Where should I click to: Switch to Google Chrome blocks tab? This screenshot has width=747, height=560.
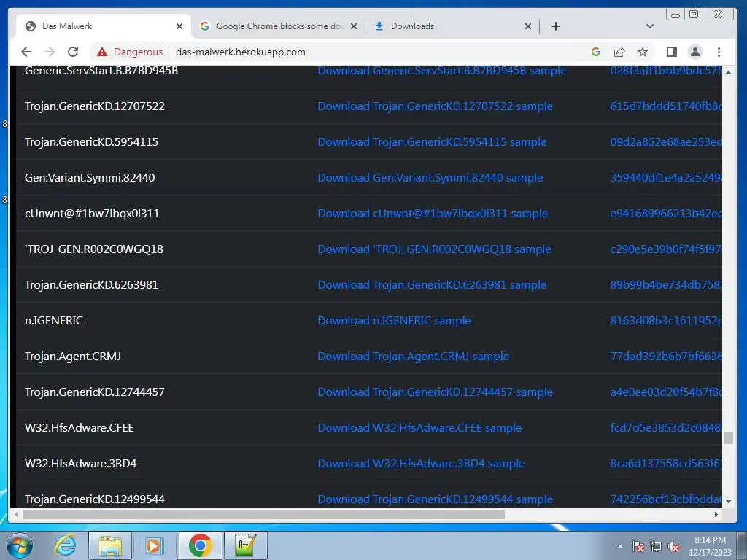click(x=278, y=26)
